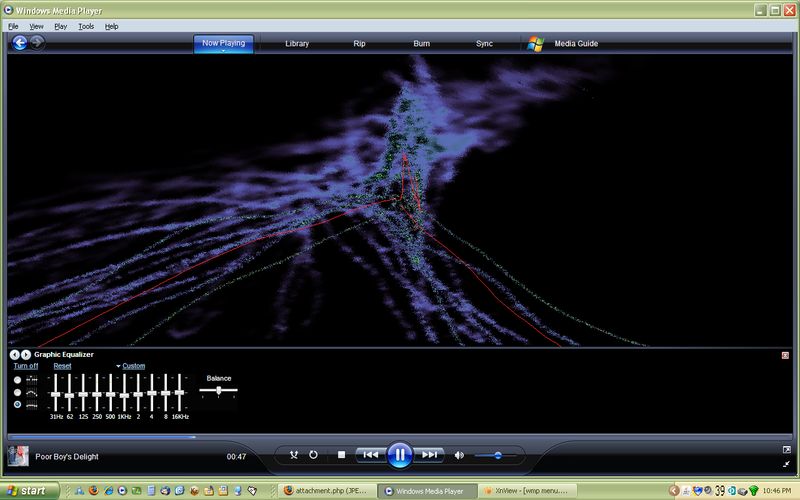800x500 pixels.
Task: Click the seek bar above playback controls
Action: pyautogui.click(x=399, y=437)
